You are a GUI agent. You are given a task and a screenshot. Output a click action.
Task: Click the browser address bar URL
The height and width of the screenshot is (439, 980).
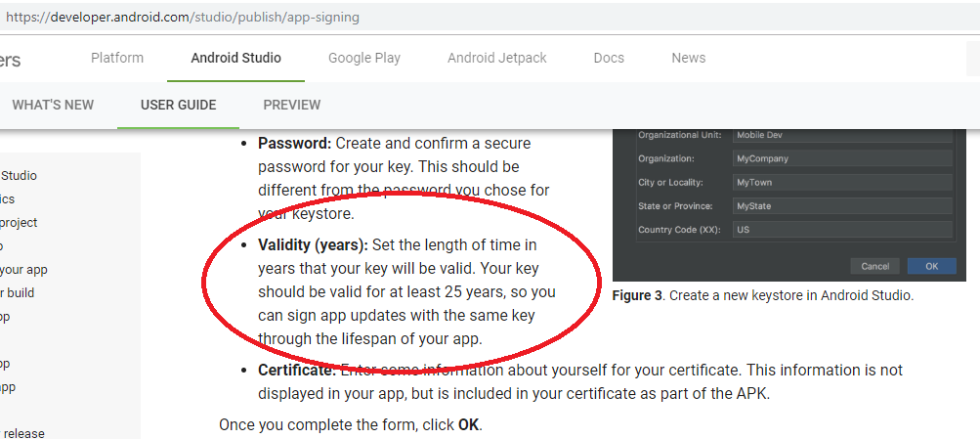pyautogui.click(x=183, y=18)
